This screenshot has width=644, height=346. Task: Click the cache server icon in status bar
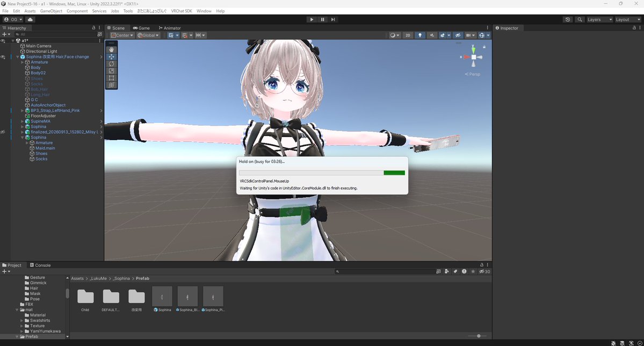622,343
